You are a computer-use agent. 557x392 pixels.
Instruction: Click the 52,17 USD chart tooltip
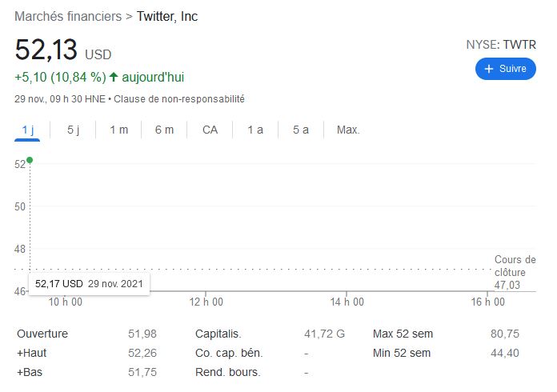point(88,284)
